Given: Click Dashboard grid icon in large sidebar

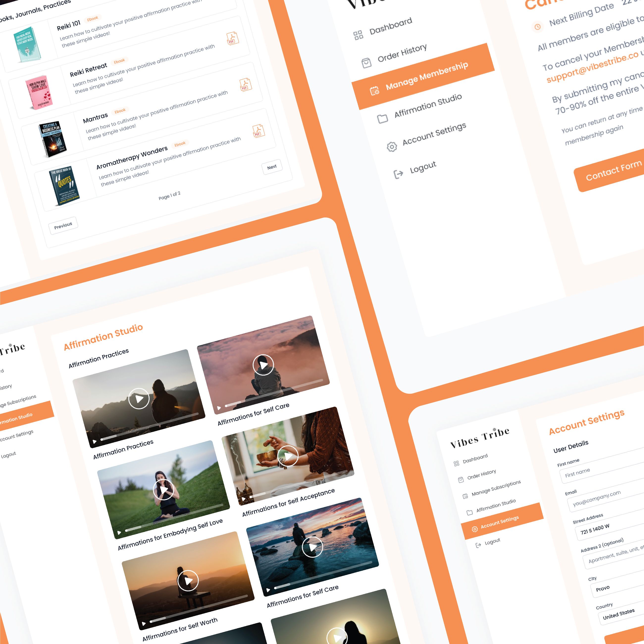Looking at the screenshot, I should [358, 35].
